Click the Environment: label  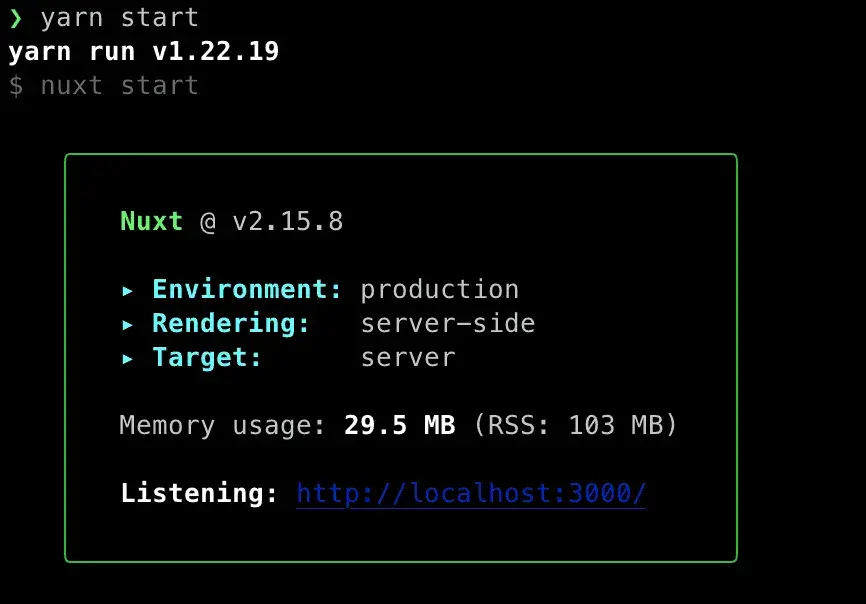(247, 289)
